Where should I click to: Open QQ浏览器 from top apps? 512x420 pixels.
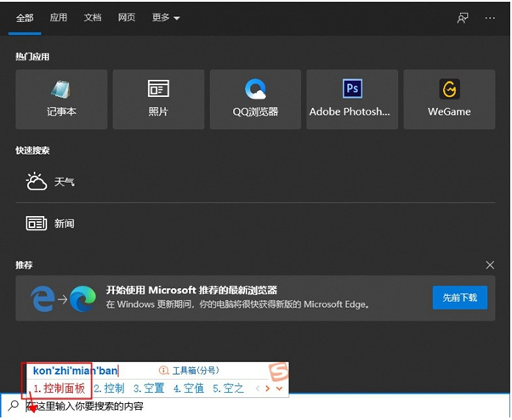point(255,99)
